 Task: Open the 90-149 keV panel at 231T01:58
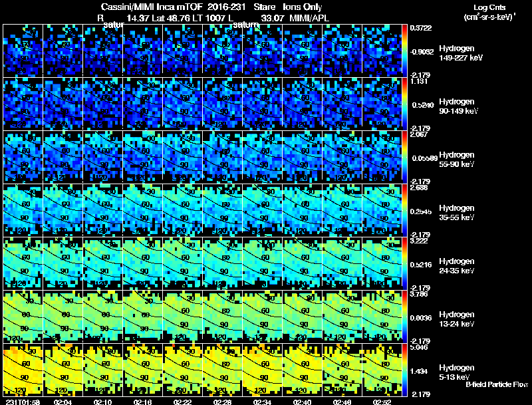pos(23,104)
